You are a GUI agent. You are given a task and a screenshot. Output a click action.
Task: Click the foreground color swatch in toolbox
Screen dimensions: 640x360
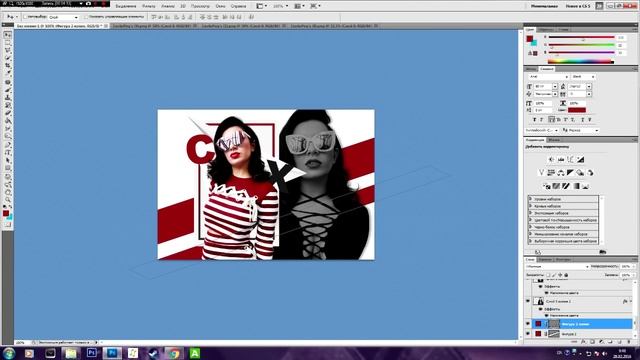(6, 213)
